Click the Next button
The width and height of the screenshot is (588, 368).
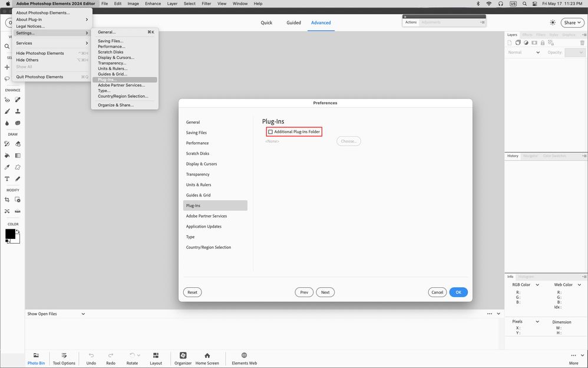click(325, 292)
